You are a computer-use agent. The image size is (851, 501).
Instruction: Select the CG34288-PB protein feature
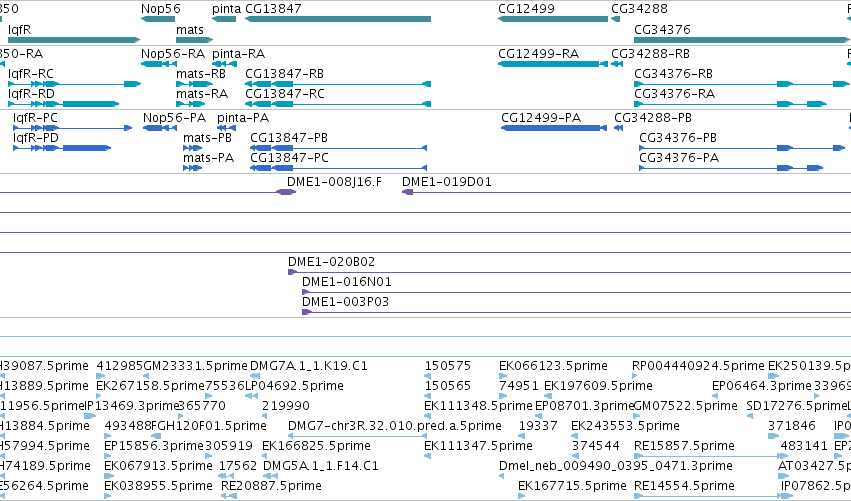point(618,128)
